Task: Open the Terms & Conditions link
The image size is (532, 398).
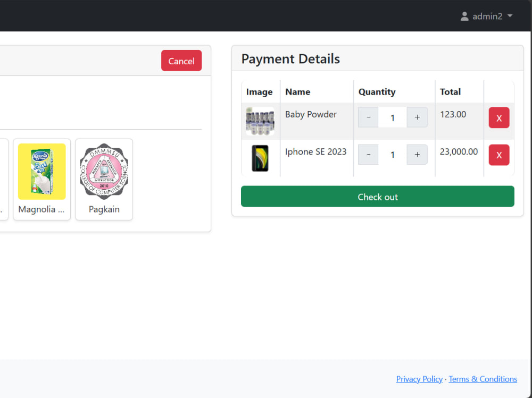Action: tap(483, 379)
